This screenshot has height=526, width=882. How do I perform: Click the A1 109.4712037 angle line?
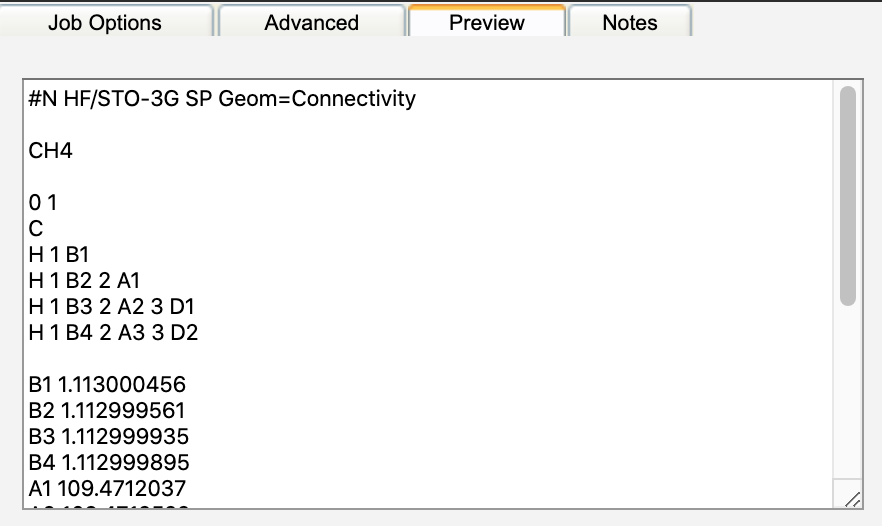pyautogui.click(x=107, y=489)
